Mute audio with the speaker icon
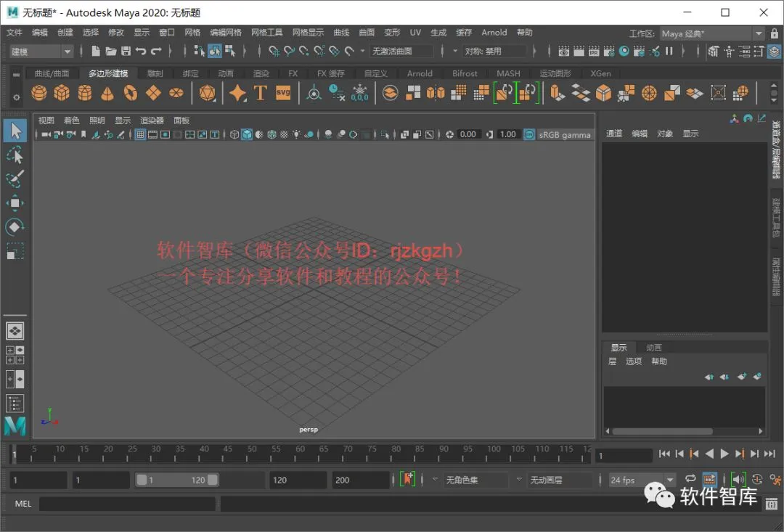784x532 pixels. point(738,479)
